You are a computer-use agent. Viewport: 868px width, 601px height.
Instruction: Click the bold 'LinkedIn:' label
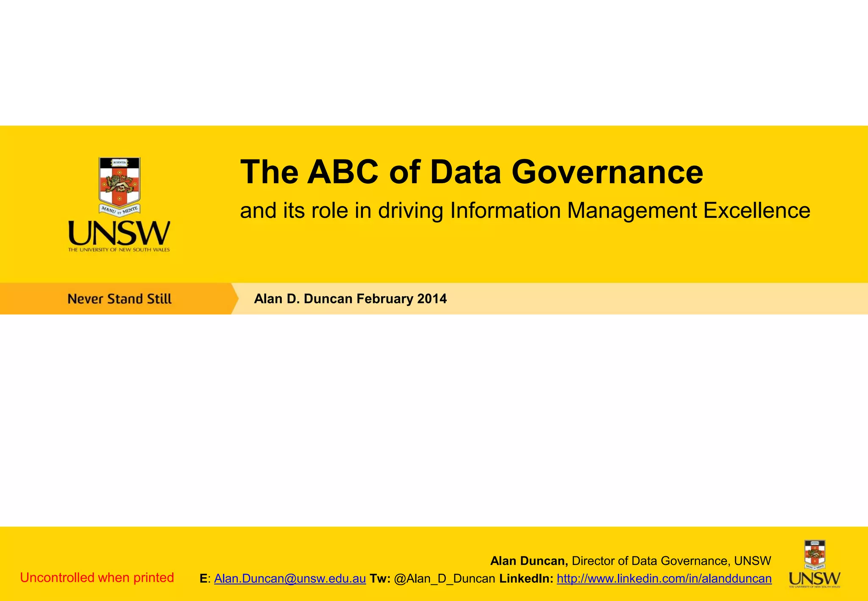[526, 579]
